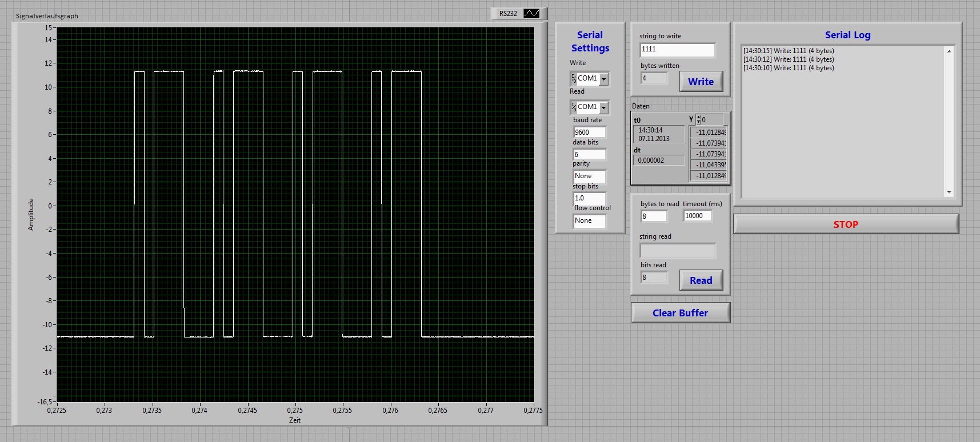Select the baud rate field showing 9600
980x442 pixels.
[589, 132]
